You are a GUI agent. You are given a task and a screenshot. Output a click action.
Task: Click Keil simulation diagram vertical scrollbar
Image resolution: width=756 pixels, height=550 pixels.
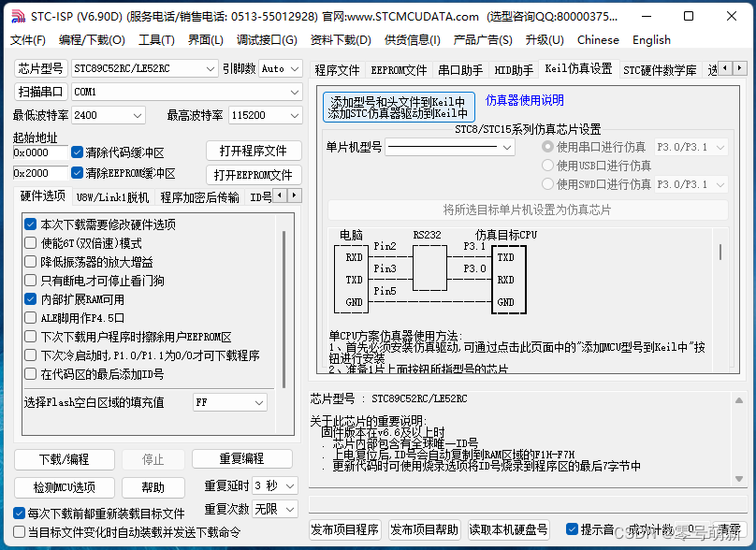(720, 253)
